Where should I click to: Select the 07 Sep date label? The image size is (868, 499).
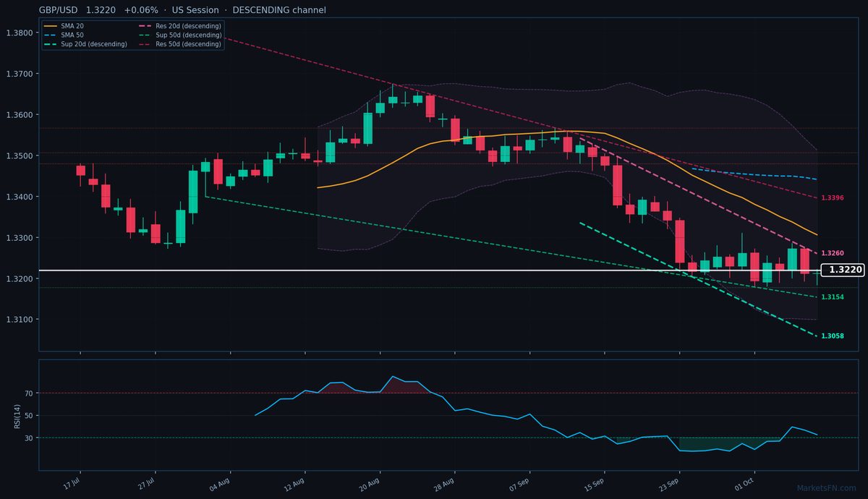click(x=521, y=483)
